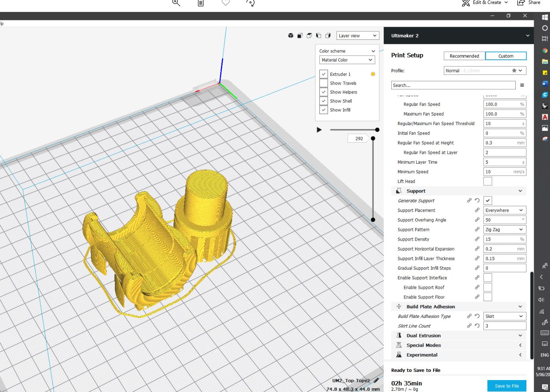The image size is (550, 392).
Task: Open Adobe Acrobat from the Windows taskbar
Action: (x=545, y=117)
